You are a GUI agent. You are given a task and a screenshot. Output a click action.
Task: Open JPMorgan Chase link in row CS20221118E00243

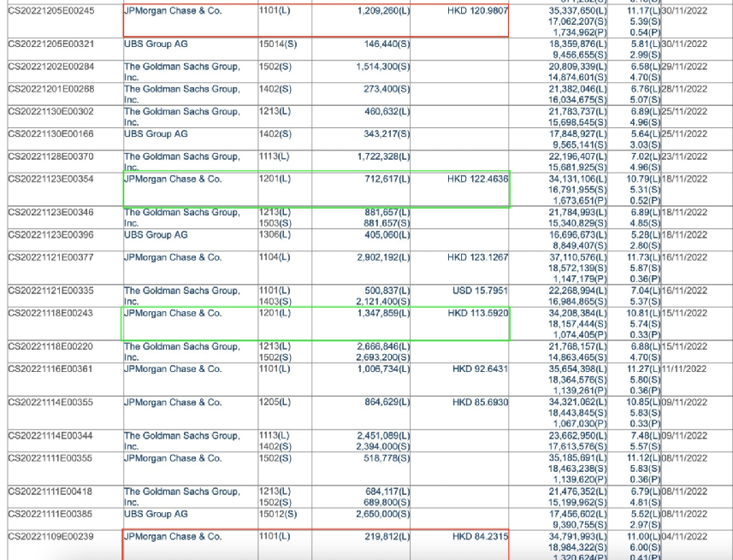[x=173, y=313]
